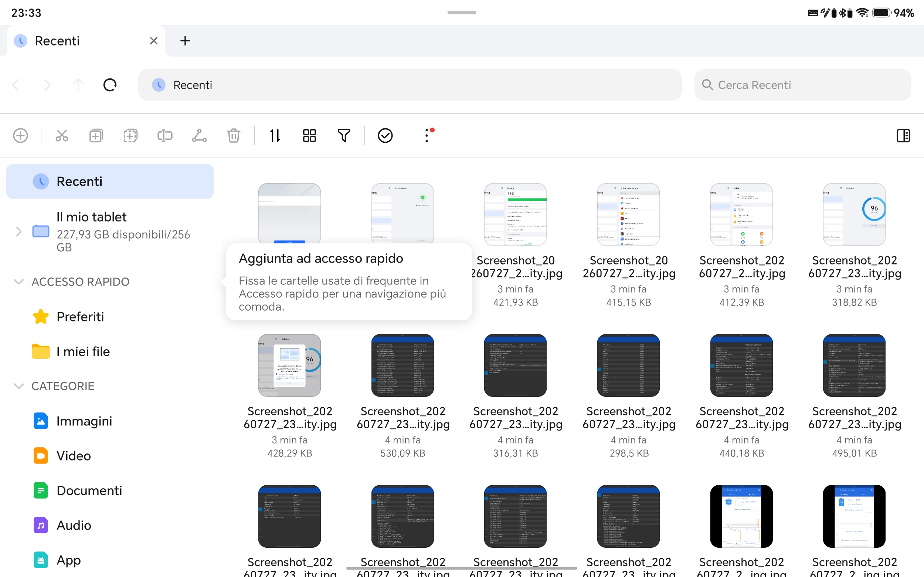The height and width of the screenshot is (577, 924).
Task: Click the horizontal scrollbar at the bottom
Action: click(461, 568)
